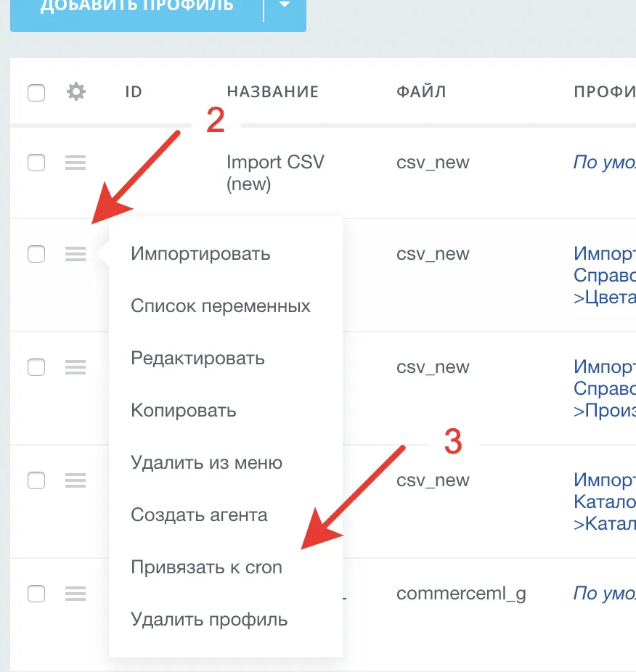The width and height of the screenshot is (636, 672).
Task: Select Список переменных menu entry
Action: click(221, 306)
